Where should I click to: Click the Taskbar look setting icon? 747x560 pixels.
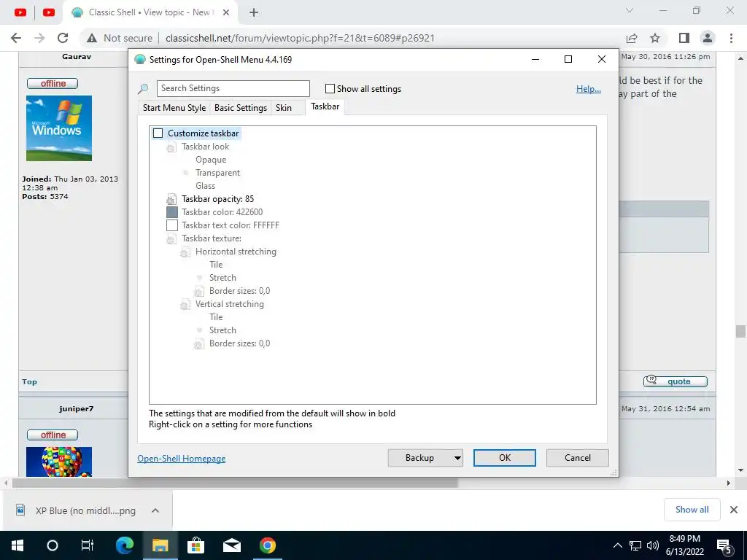[x=171, y=147]
